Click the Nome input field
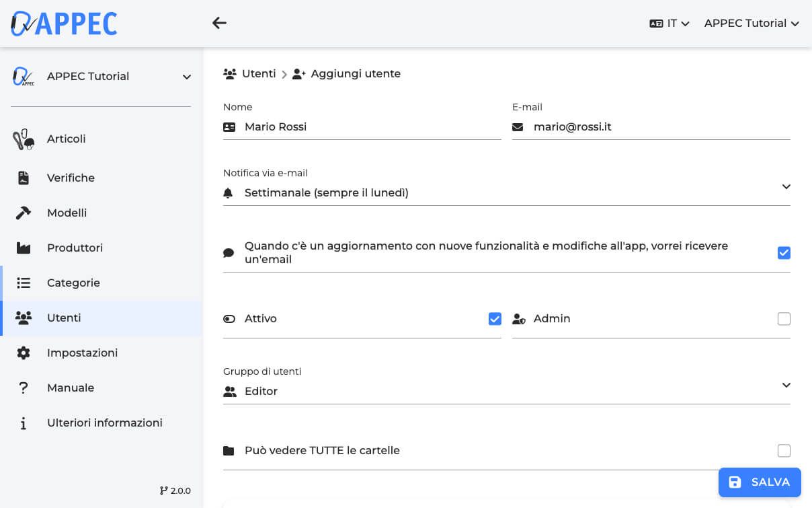812x508 pixels. coord(370,126)
